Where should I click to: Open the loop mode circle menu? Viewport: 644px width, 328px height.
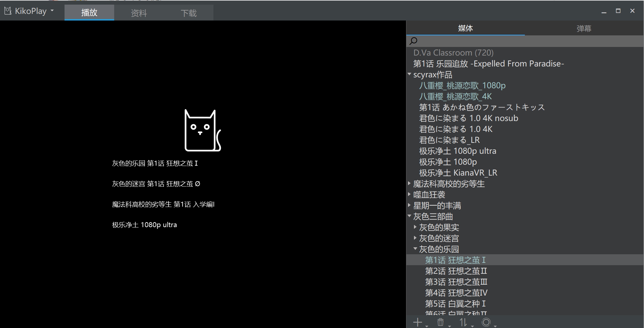486,322
